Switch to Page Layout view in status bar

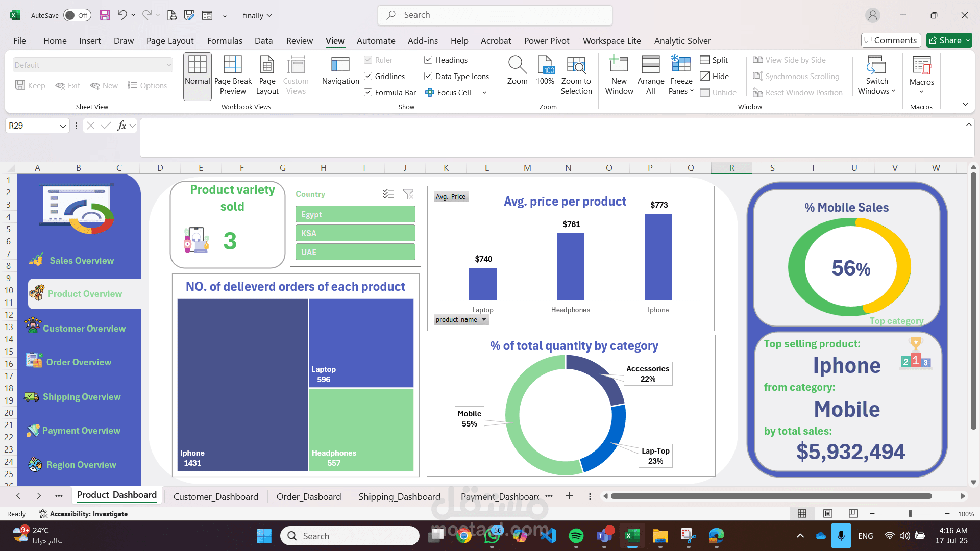coord(828,514)
